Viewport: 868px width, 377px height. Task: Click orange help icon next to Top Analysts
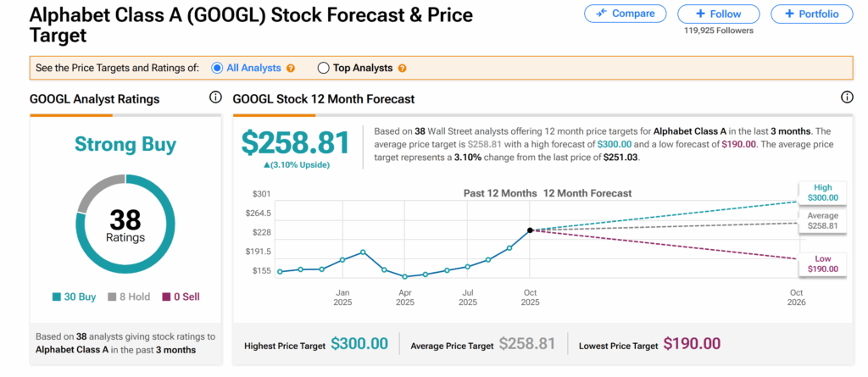click(x=402, y=69)
